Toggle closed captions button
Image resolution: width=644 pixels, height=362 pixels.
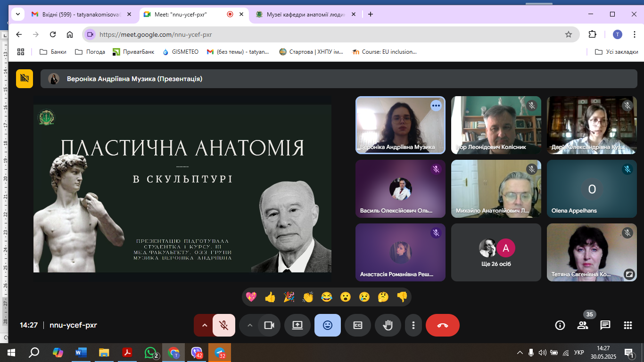(x=358, y=325)
